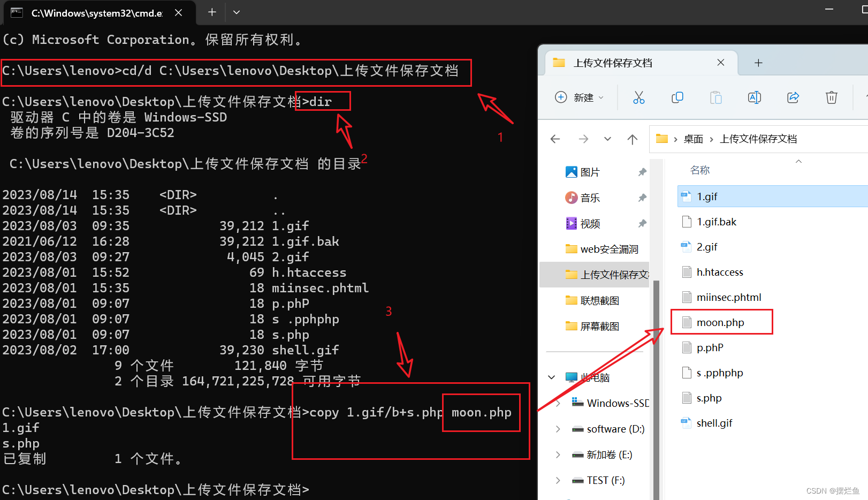Collapse the 此电脑 tree node
Viewport: 868px width, 500px height.
tap(552, 377)
